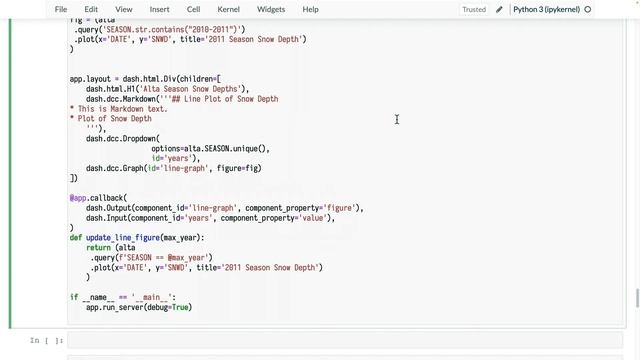Screen dimensions: 640x360
Task: Click on "if __name__ == '__main__':" line
Action: (x=122, y=297)
